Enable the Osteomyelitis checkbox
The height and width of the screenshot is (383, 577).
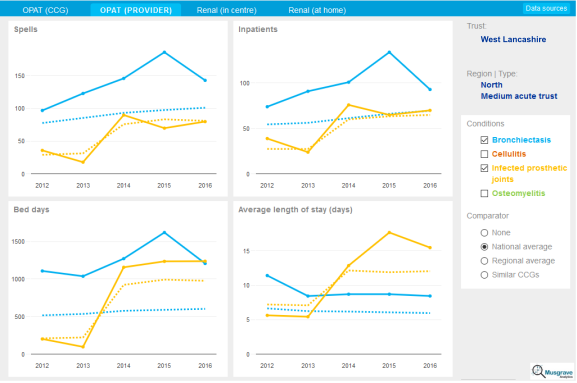point(484,193)
